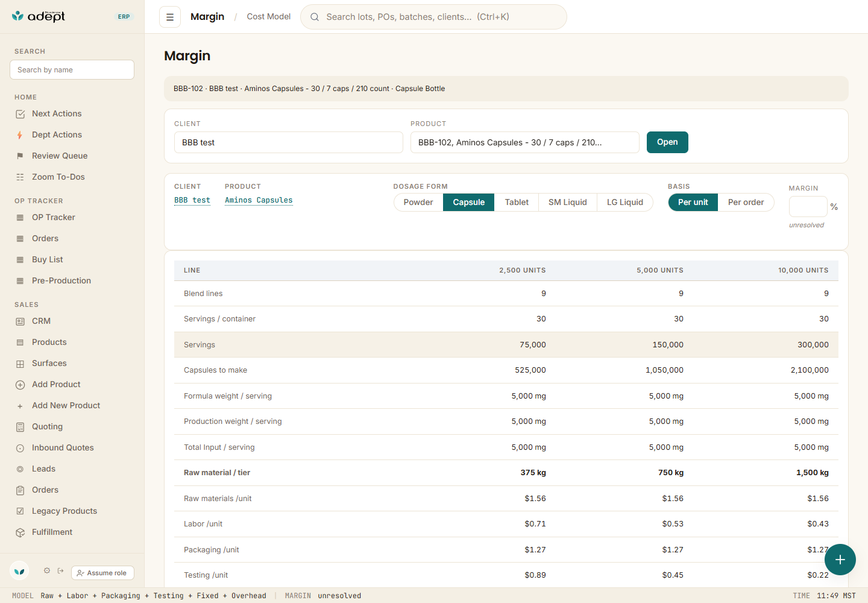868x603 pixels.
Task: Click the settings gear icon in sidebar footer
Action: point(47,570)
